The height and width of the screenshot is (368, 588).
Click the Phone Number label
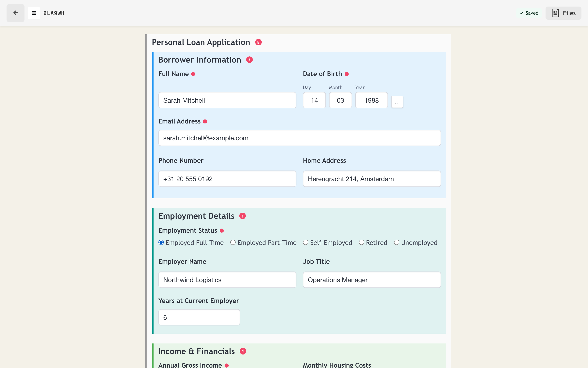pos(181,161)
